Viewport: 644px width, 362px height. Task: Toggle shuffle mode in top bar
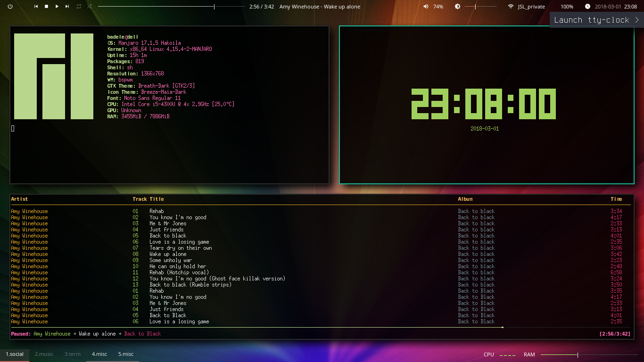tap(90, 7)
